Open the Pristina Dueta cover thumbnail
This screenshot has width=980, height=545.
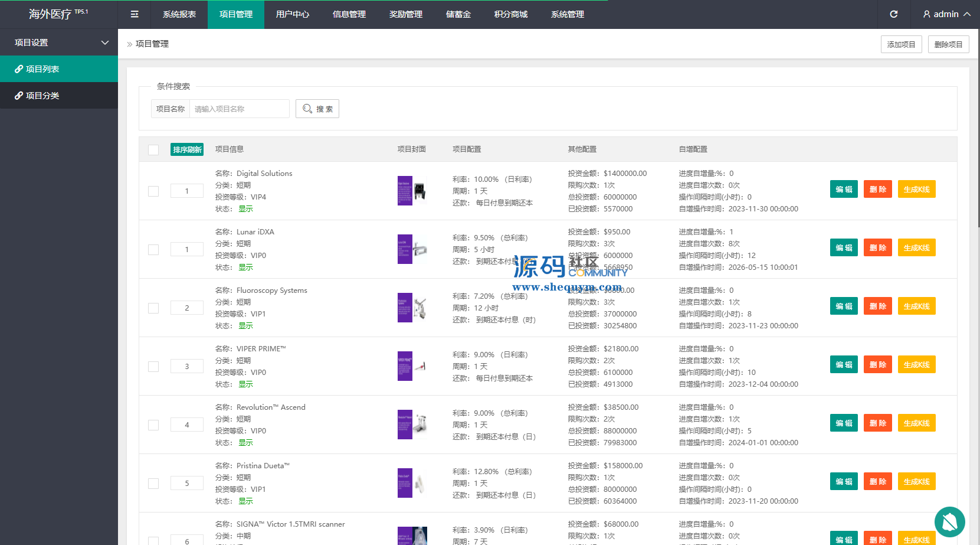412,483
